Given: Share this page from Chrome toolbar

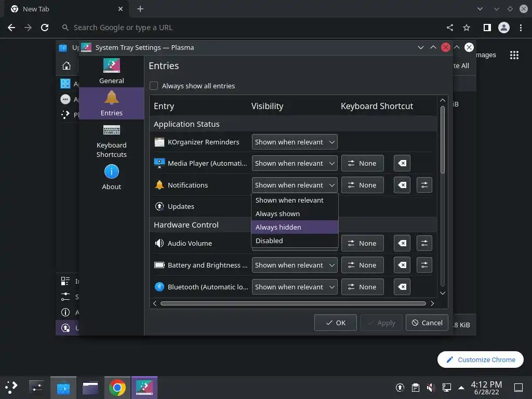Looking at the screenshot, I should click(450, 28).
